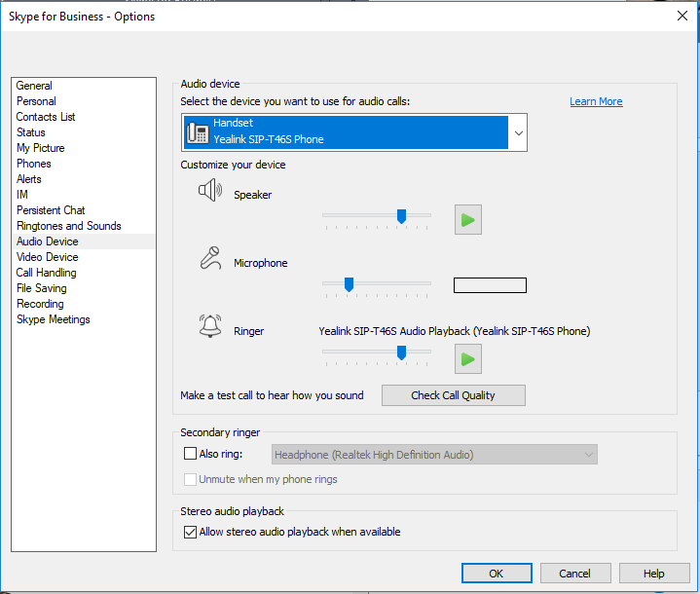Confirm settings with the OK button
The height and width of the screenshot is (594, 700).
(x=497, y=574)
